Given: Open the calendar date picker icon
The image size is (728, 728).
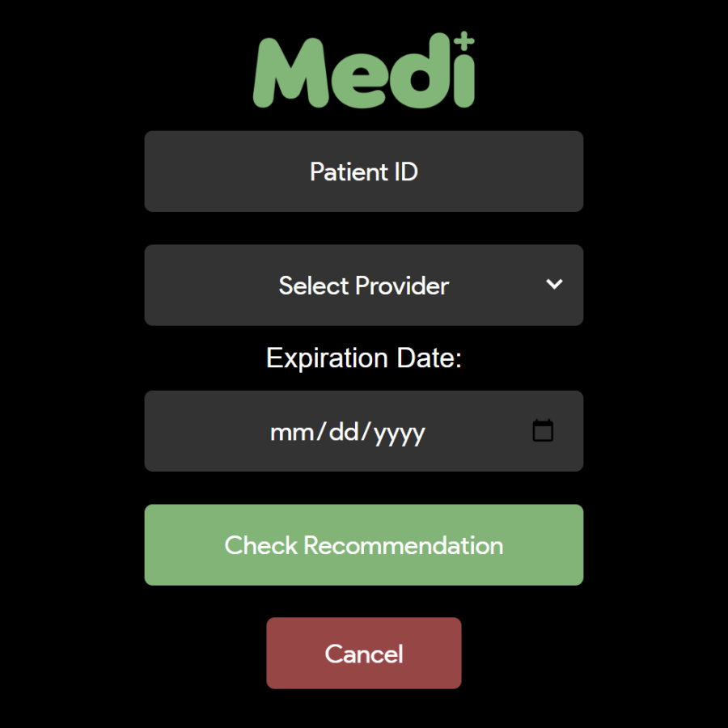Looking at the screenshot, I should pos(543,431).
